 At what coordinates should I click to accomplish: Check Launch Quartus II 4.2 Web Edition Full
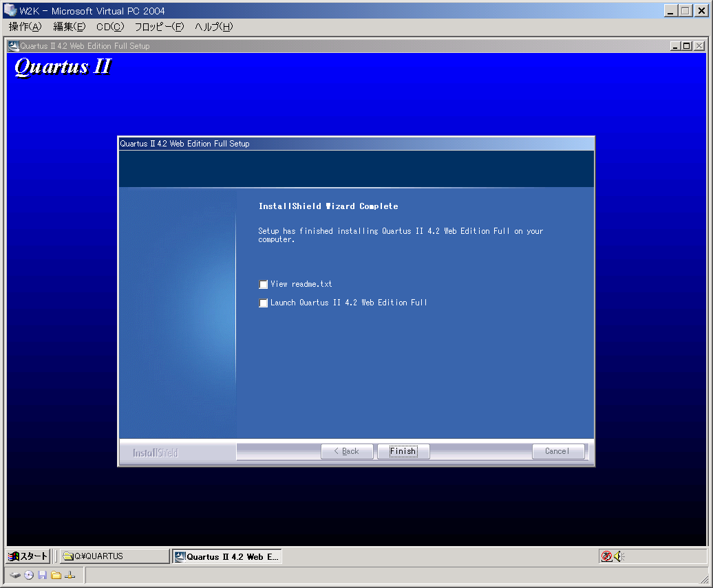(263, 303)
